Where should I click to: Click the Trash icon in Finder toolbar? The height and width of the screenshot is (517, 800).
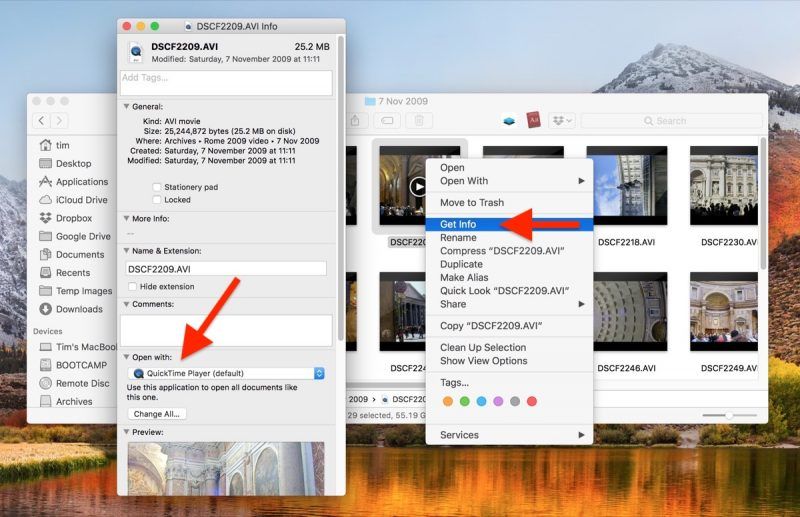[420, 120]
